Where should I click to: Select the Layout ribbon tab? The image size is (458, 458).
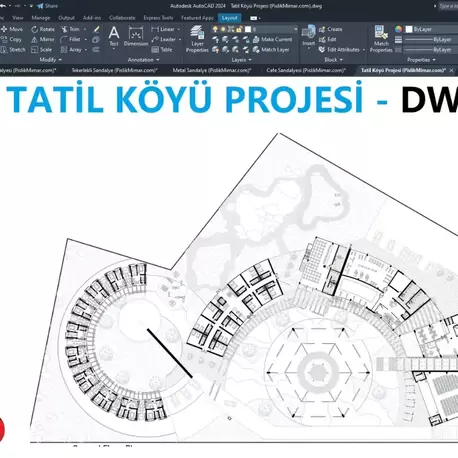229,18
